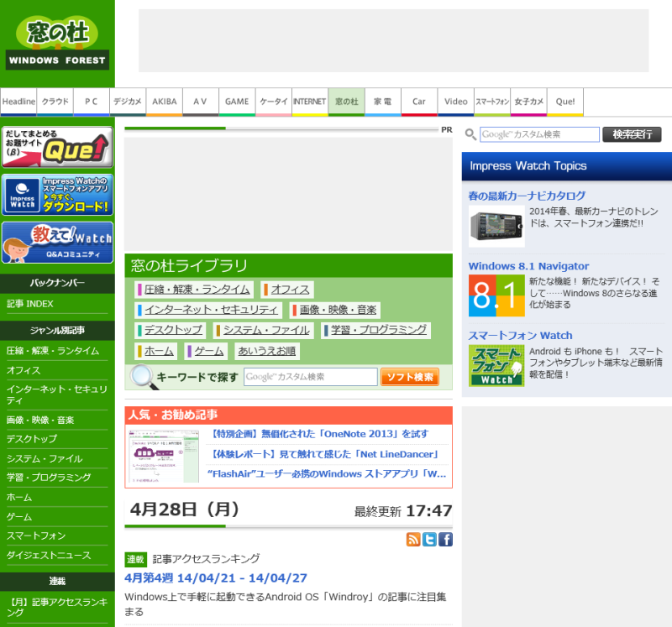Open the スマートフォン Watch logo image
Image resolution: width=672 pixels, height=627 pixels.
[x=496, y=366]
